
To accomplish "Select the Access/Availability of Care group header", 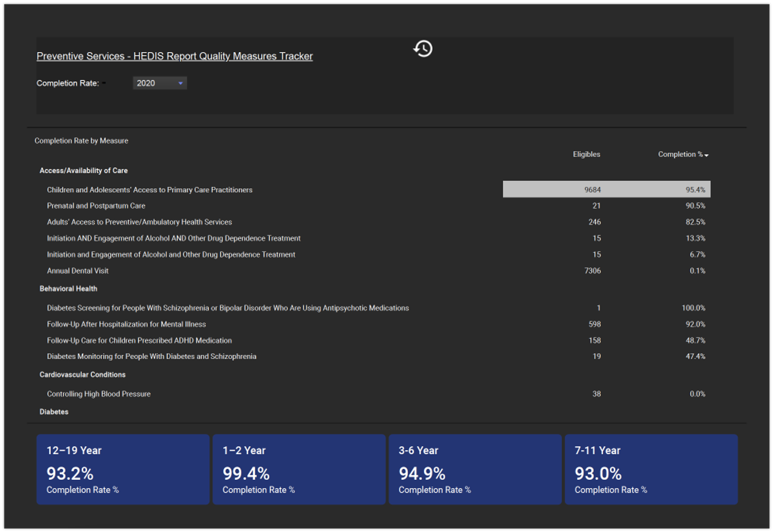I will pyautogui.click(x=84, y=171).
